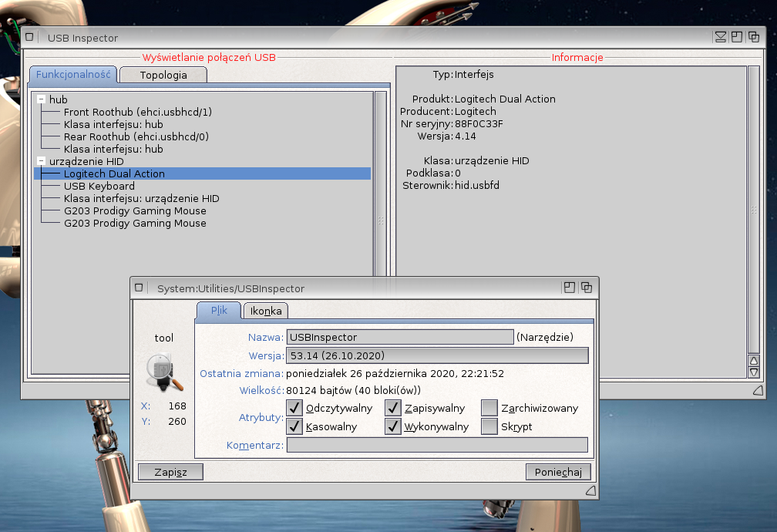Image resolution: width=777 pixels, height=532 pixels.
Task: Click the Wersja field showing 53.14
Action: click(437, 355)
